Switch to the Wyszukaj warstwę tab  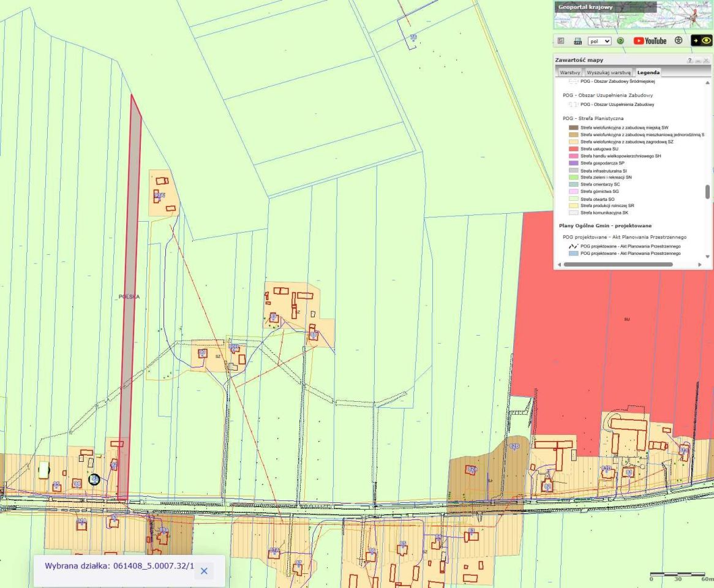point(609,72)
